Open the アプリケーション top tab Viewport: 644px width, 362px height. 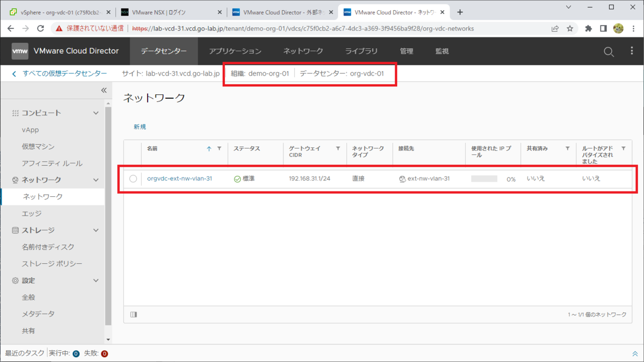point(235,51)
